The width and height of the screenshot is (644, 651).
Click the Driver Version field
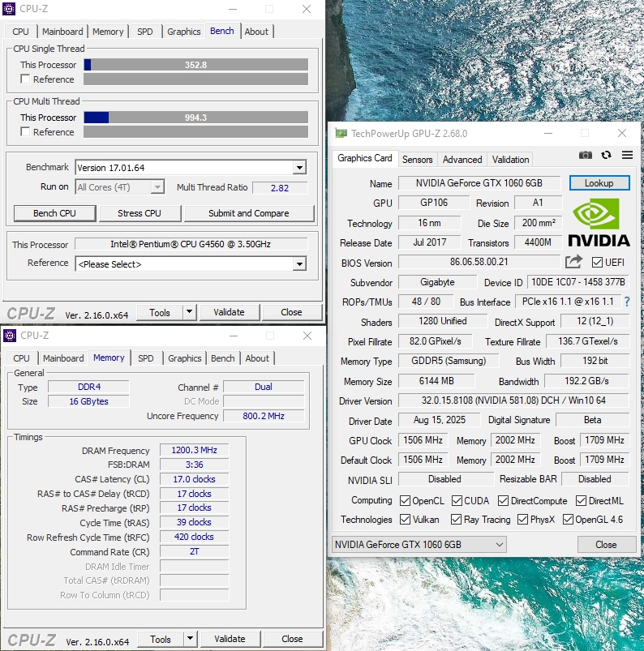pos(513,400)
